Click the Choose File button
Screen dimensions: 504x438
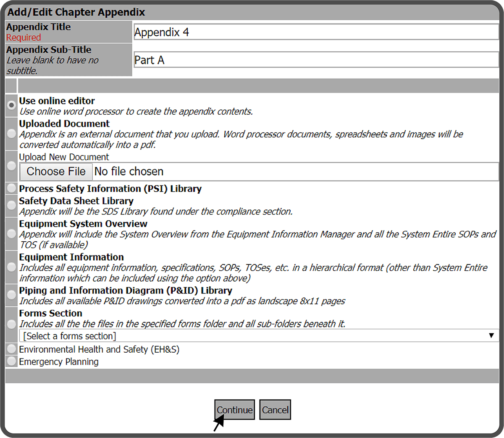pyautogui.click(x=56, y=172)
